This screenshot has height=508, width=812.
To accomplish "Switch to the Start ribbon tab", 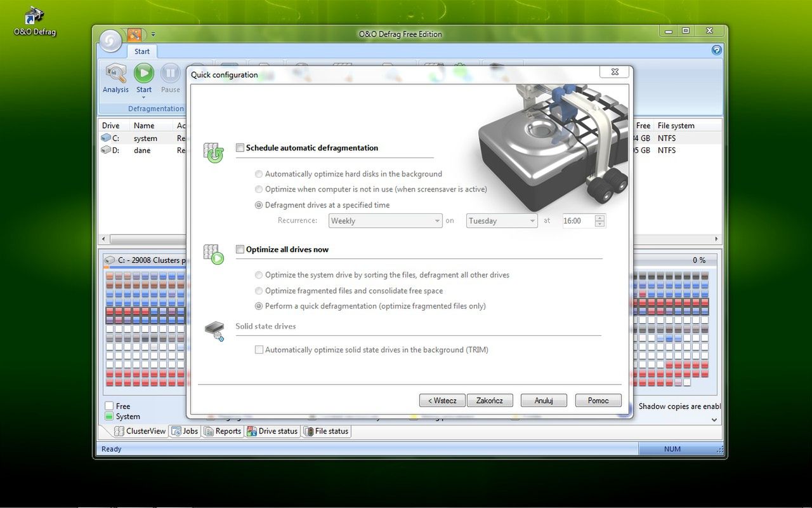I will tap(142, 51).
